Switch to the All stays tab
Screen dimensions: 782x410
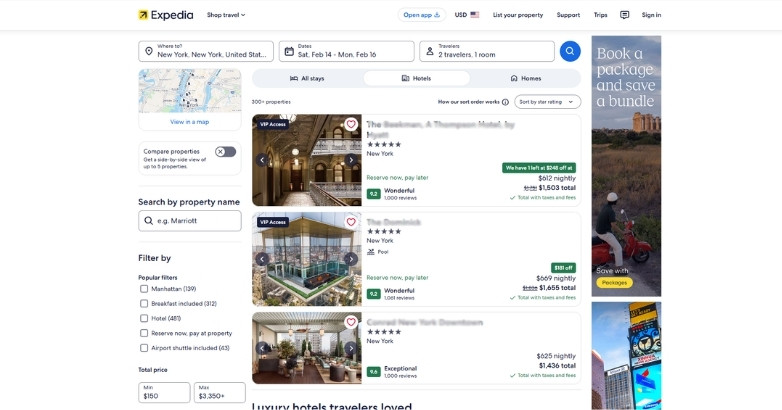click(x=307, y=78)
